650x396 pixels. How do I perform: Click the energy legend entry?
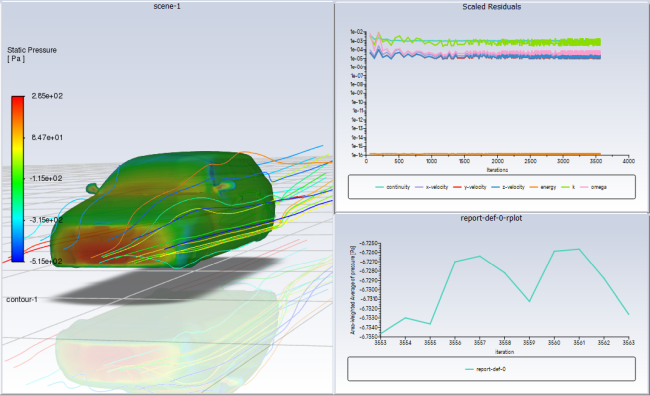pyautogui.click(x=543, y=187)
